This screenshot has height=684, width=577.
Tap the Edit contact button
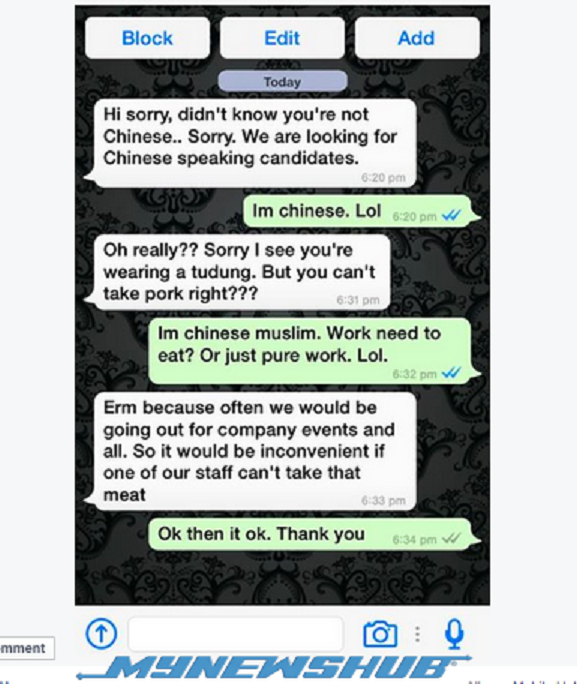coord(282,38)
